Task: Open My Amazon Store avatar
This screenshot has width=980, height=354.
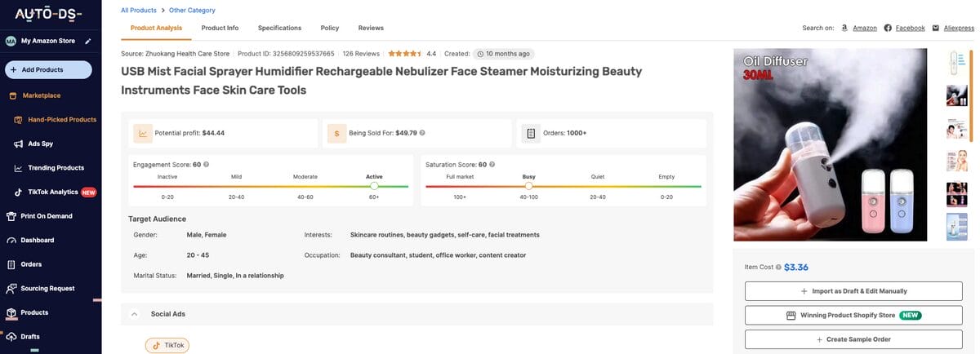Action: (11, 41)
